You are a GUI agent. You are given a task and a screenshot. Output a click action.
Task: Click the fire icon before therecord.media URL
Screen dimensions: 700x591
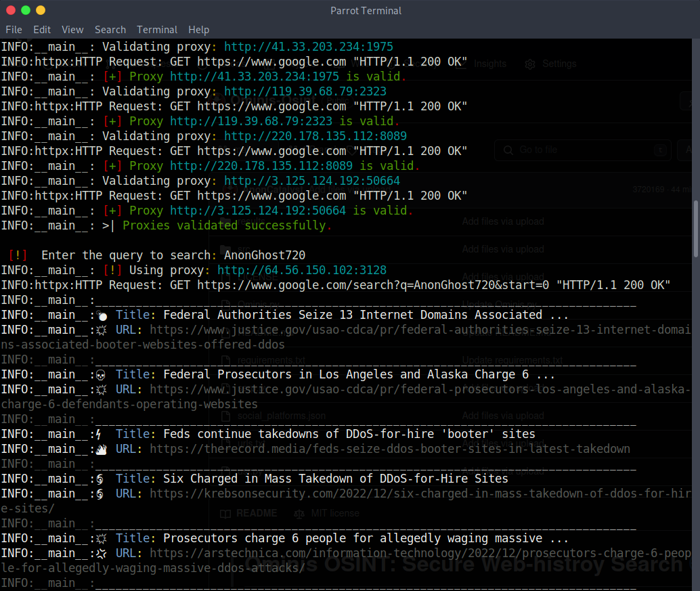point(102,449)
